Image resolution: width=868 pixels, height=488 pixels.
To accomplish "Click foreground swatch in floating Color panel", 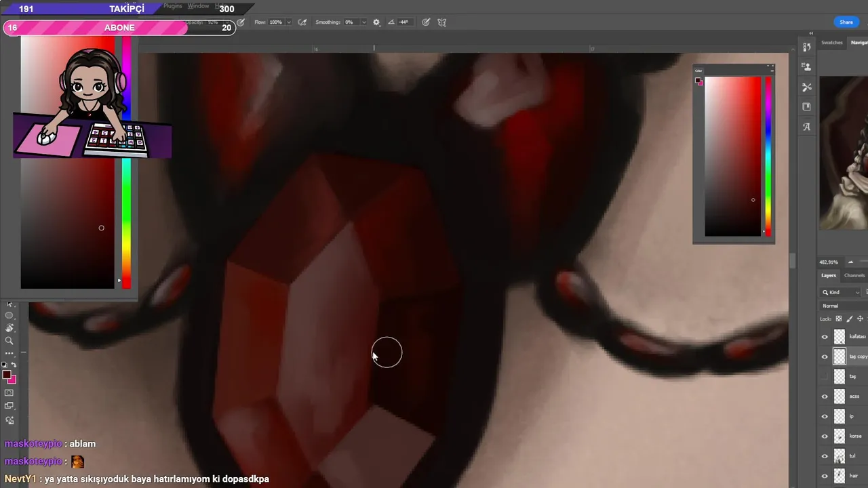I will (697, 80).
